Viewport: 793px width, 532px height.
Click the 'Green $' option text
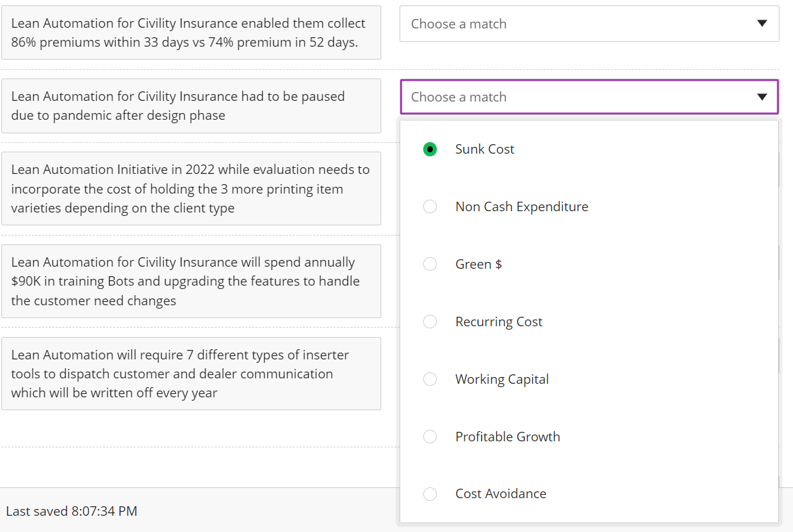point(479,264)
